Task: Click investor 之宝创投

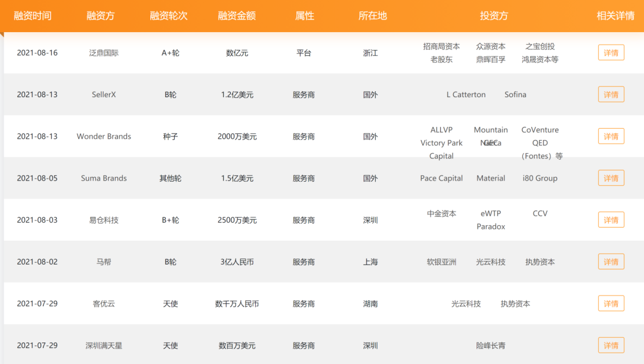Action: pos(540,46)
